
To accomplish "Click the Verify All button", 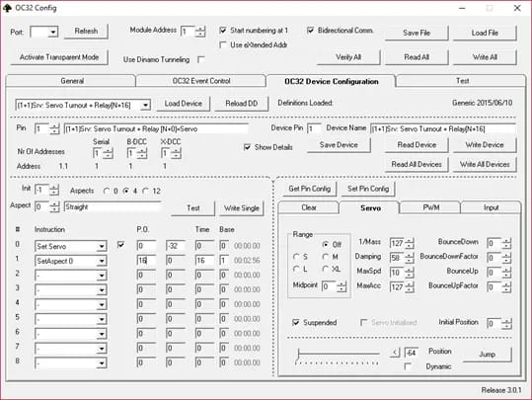I will click(x=348, y=57).
